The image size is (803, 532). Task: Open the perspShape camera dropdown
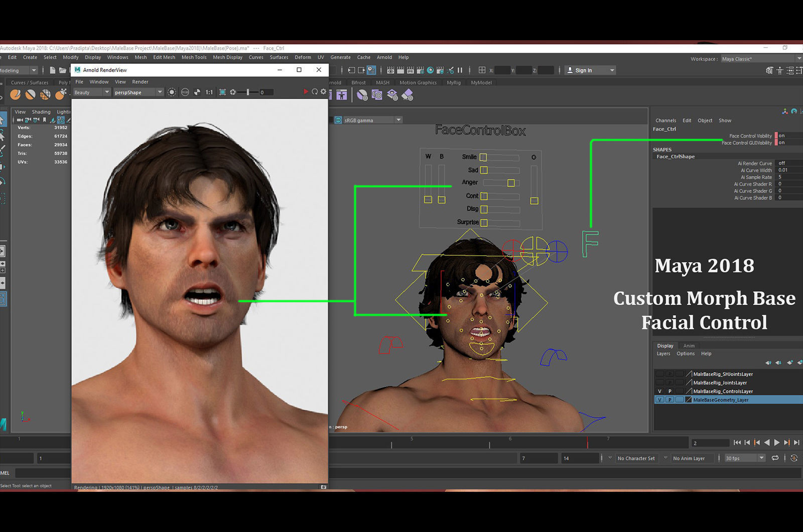pos(139,92)
